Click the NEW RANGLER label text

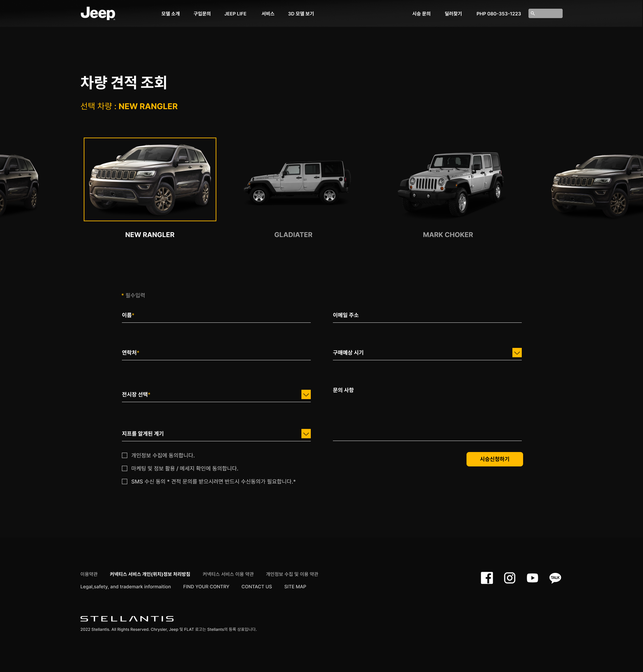(150, 235)
